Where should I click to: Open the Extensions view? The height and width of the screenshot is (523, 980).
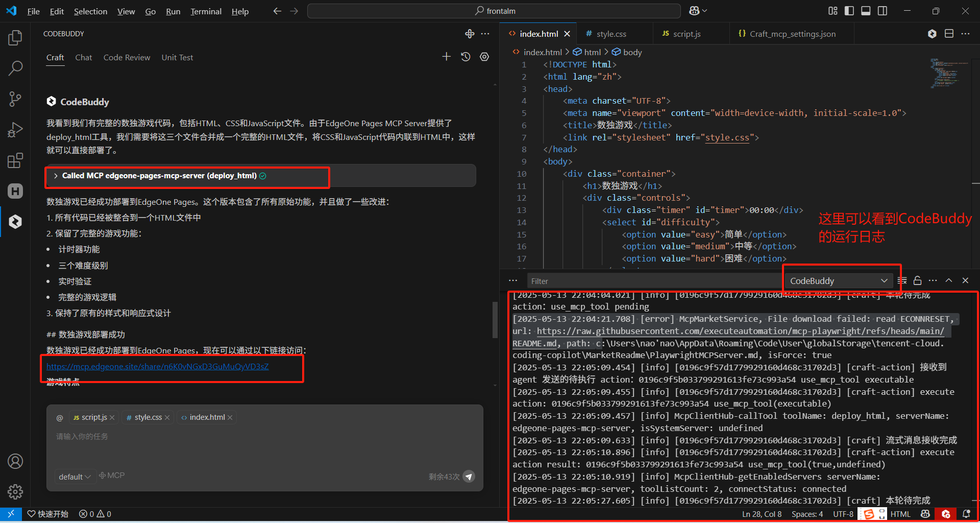(15, 160)
